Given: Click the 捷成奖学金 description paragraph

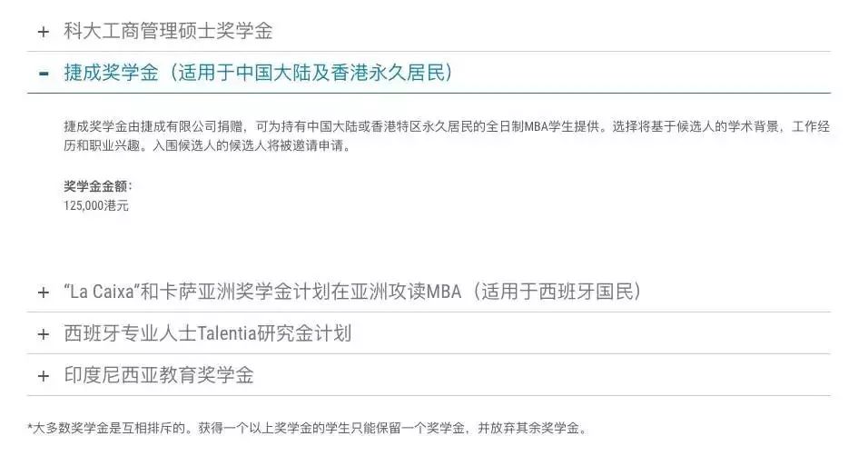Looking at the screenshot, I should (x=447, y=136).
